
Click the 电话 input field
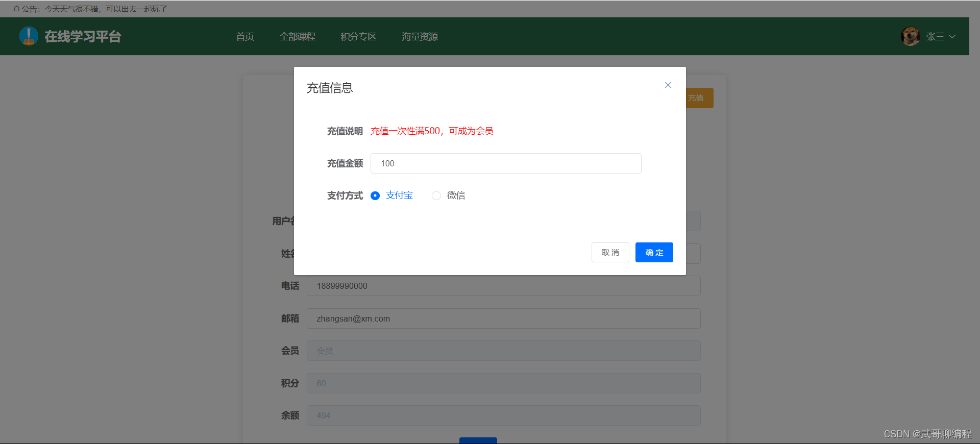[503, 286]
